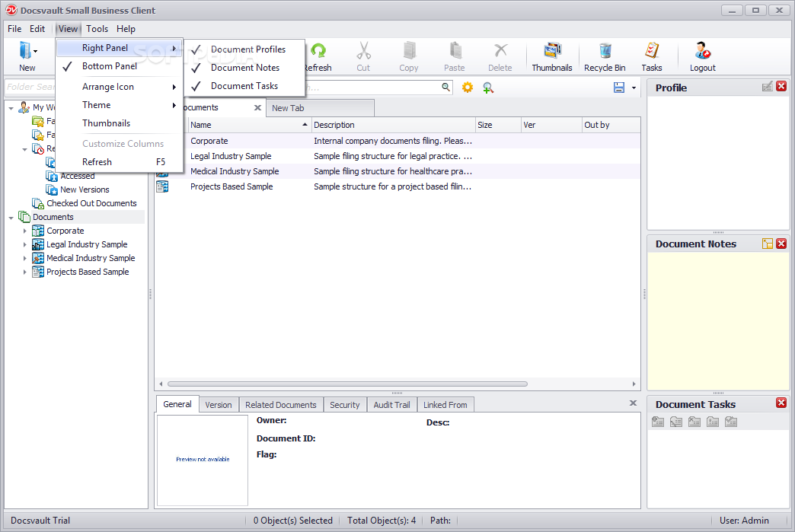
Task: Expand the Medical Industry Sample tree node
Action: coord(24,259)
